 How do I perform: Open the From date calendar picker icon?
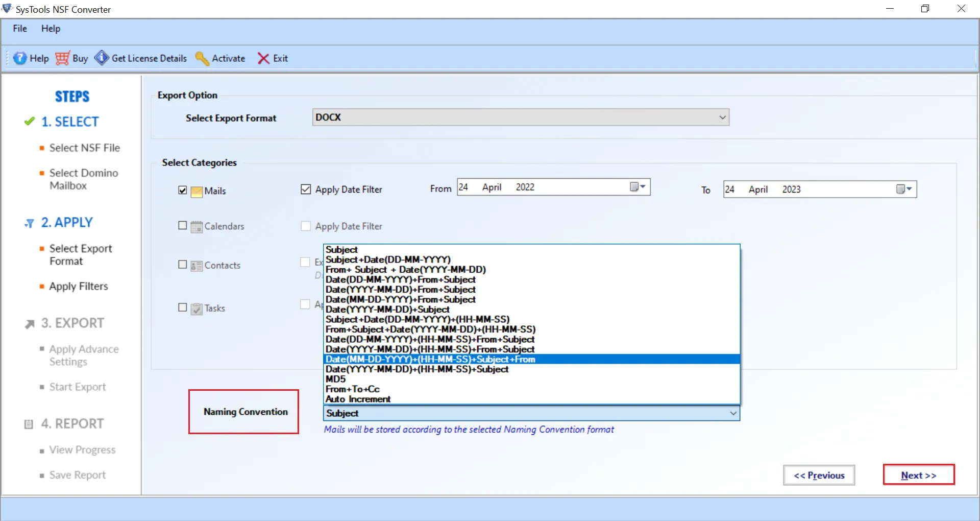click(x=637, y=187)
